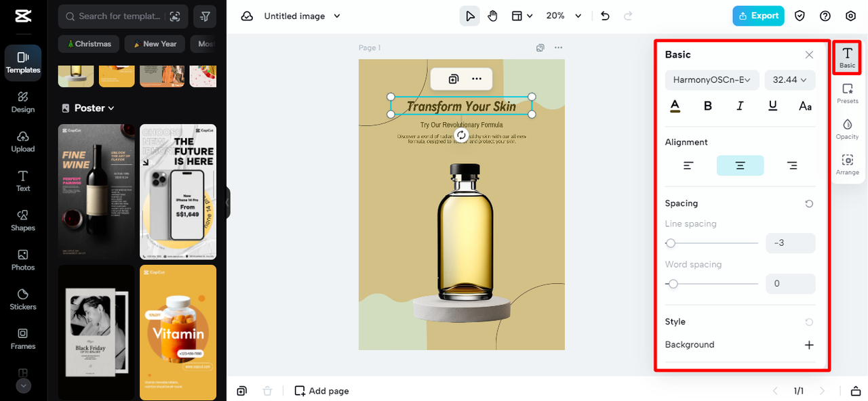
Task: Click duplicate icon in floating text toolbar
Action: (454, 79)
